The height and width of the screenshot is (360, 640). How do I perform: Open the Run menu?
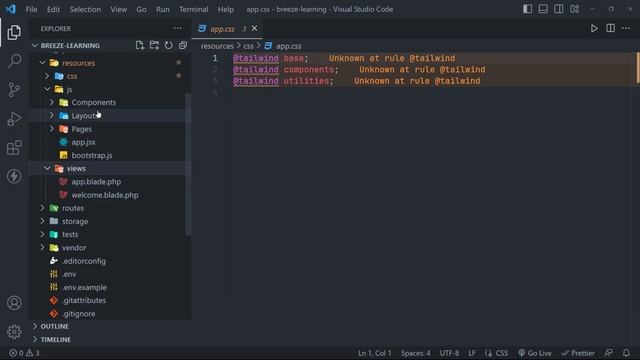pos(162,9)
